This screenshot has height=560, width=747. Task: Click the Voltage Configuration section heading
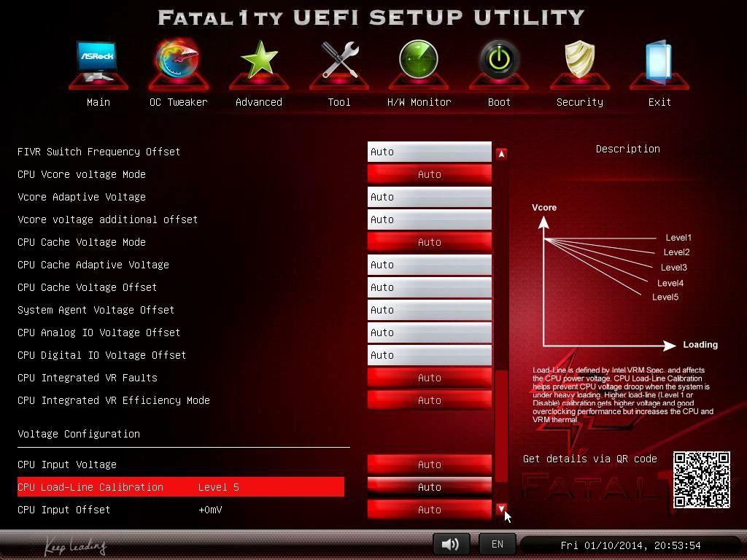tap(79, 434)
